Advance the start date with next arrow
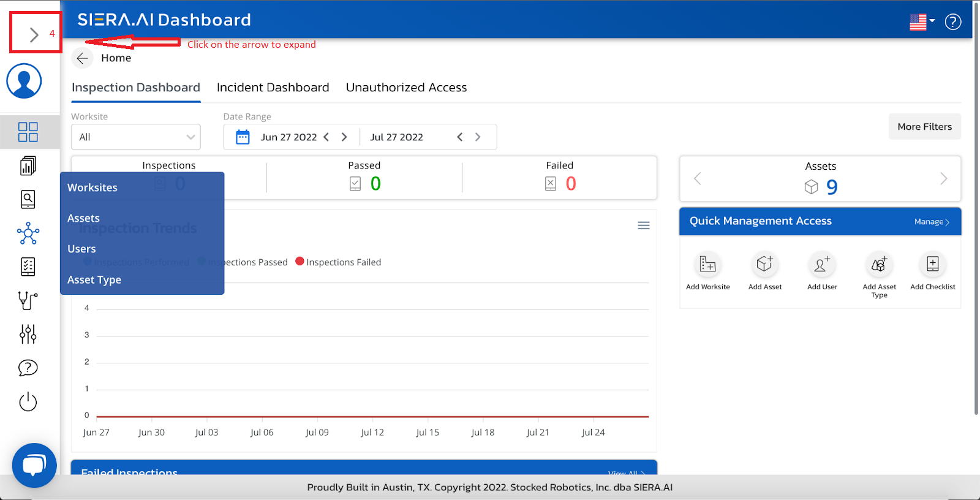Viewport: 980px width, 500px height. pos(344,137)
